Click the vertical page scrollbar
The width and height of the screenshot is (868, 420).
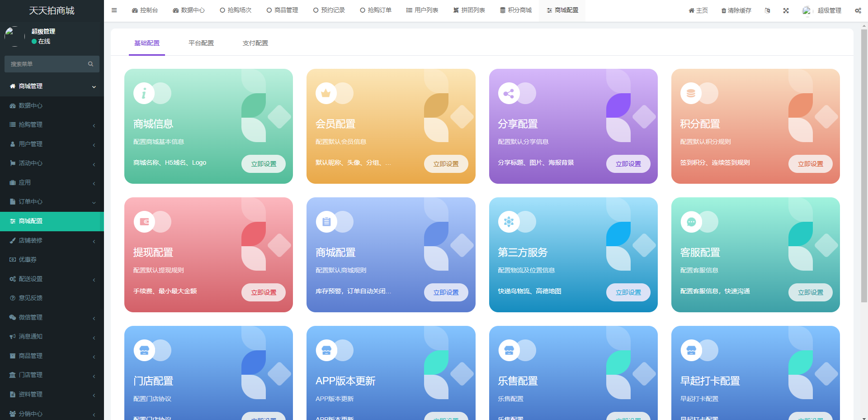(864, 166)
